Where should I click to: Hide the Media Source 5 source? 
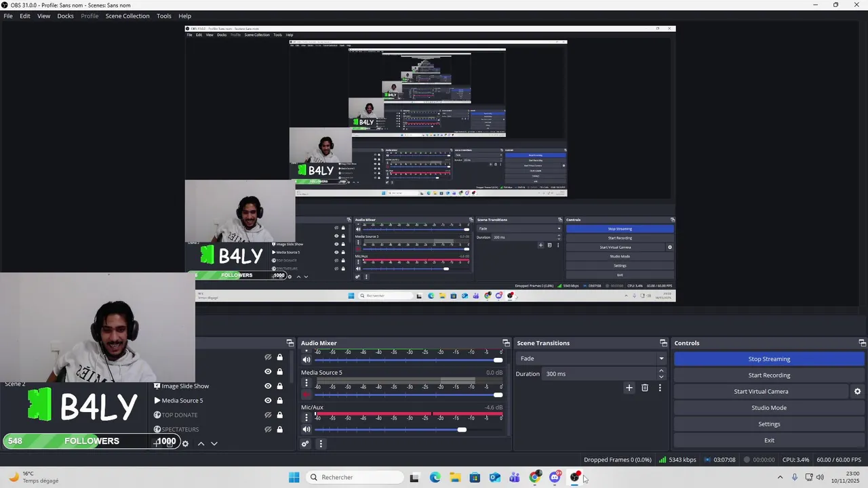[268, 401]
